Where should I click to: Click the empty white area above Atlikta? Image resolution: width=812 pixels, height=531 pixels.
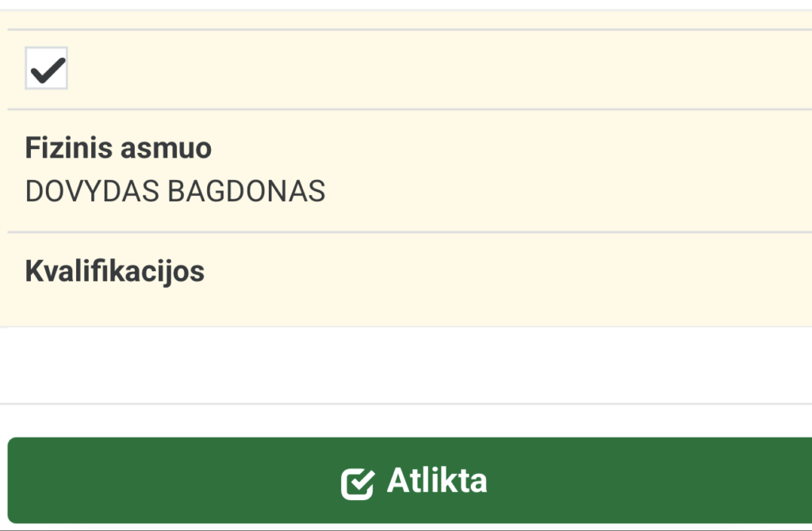click(406, 365)
